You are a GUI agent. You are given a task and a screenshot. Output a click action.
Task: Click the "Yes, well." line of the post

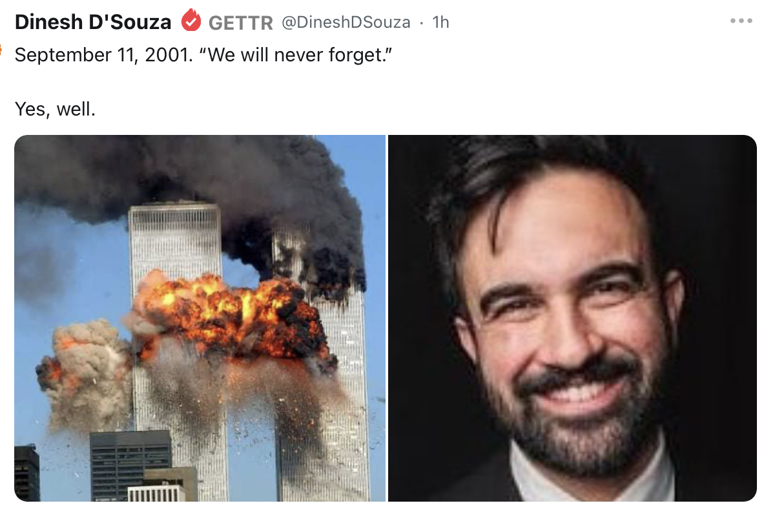pos(55,110)
